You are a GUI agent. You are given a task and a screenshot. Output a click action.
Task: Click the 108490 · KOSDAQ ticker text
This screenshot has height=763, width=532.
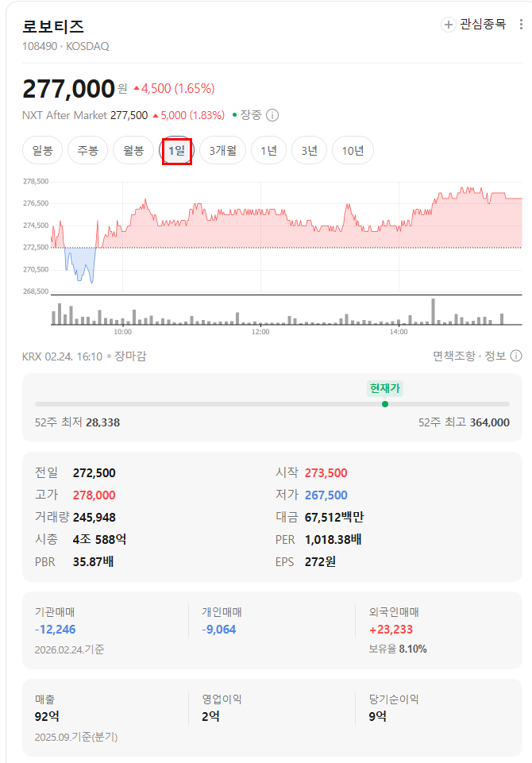66,46
